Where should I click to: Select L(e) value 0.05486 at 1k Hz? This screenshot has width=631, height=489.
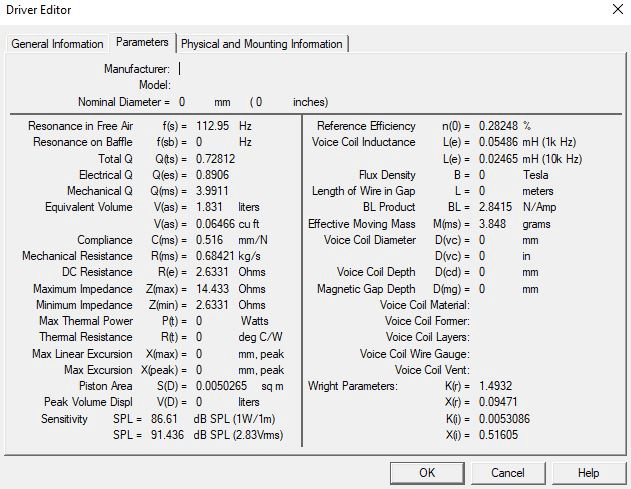[x=498, y=142]
